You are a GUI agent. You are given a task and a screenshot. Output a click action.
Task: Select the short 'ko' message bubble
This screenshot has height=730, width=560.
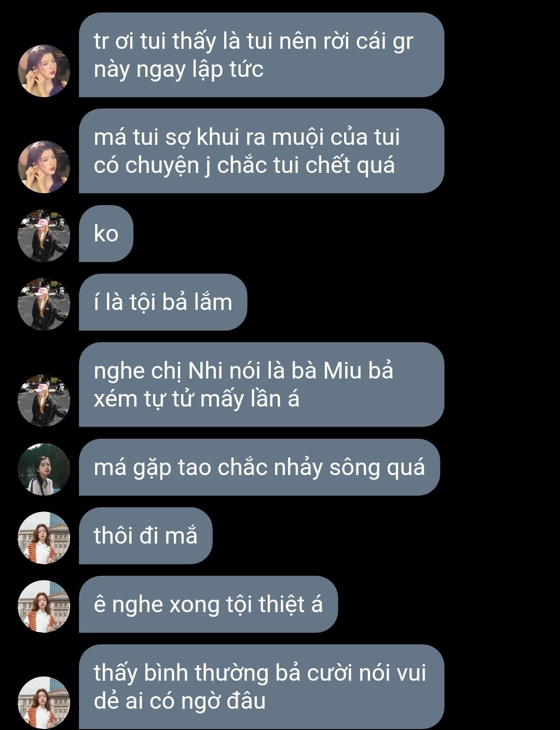click(106, 234)
